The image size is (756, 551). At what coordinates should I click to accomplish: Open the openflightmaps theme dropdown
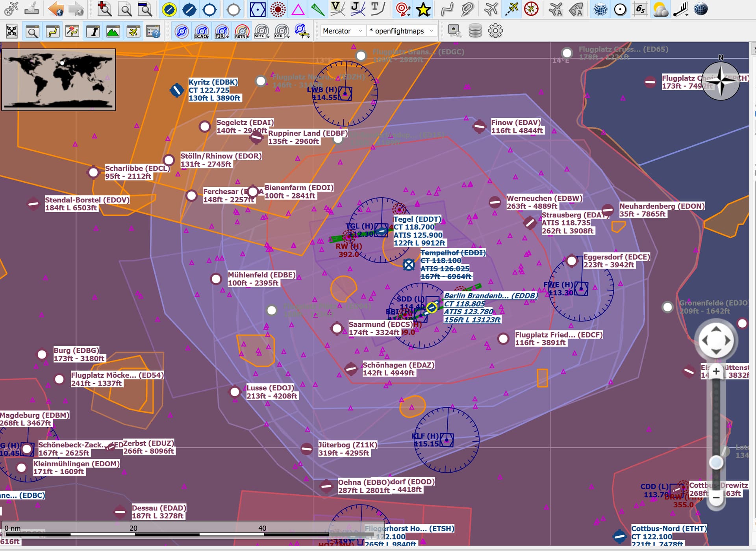(401, 31)
